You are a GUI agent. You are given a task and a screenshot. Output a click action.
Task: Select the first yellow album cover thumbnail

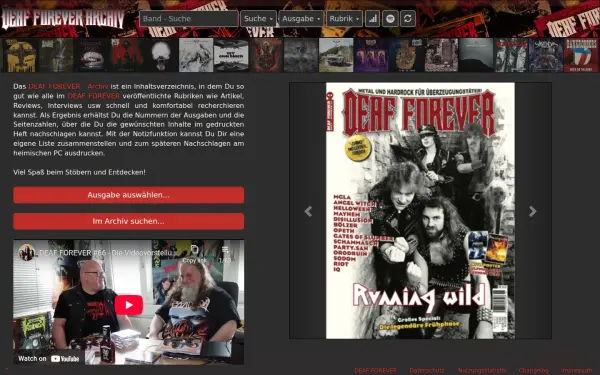21,55
